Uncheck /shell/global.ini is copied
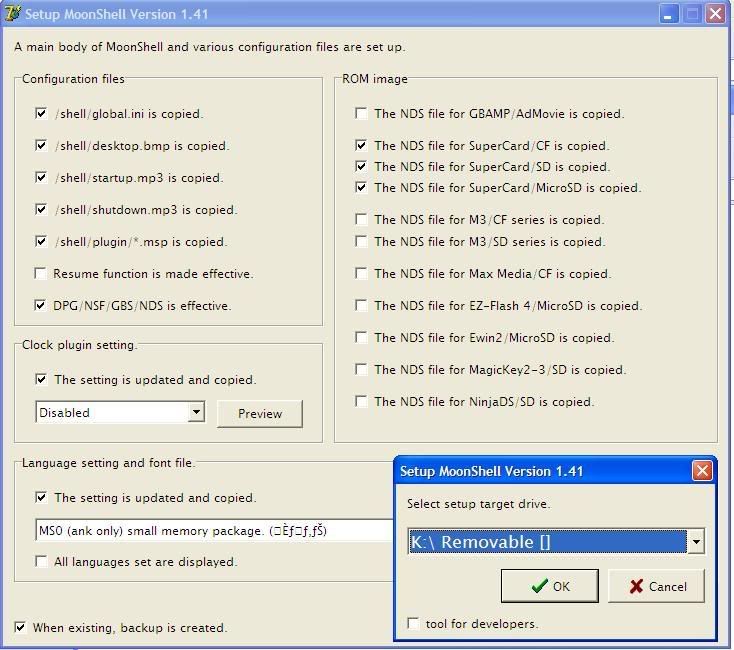734x650 pixels. click(x=41, y=114)
